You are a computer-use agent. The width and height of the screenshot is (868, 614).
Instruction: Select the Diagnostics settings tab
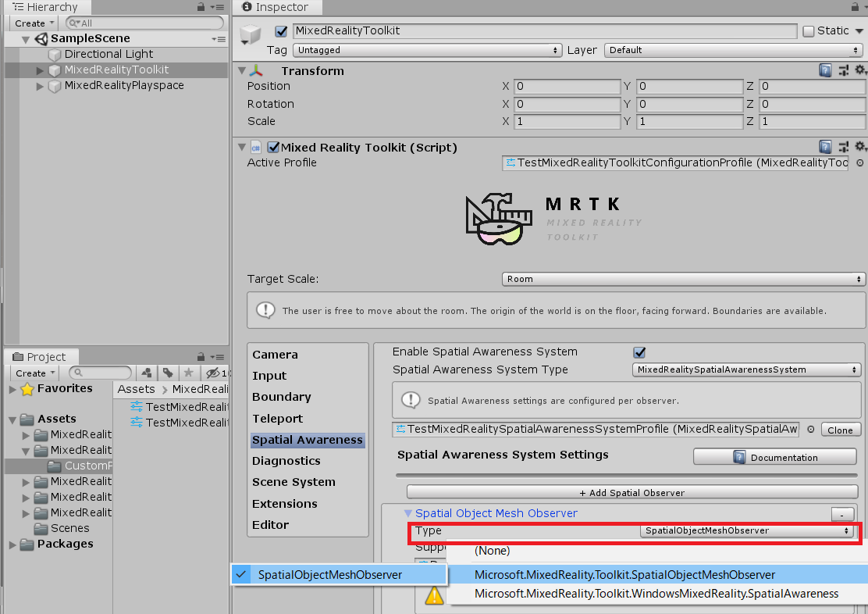286,461
